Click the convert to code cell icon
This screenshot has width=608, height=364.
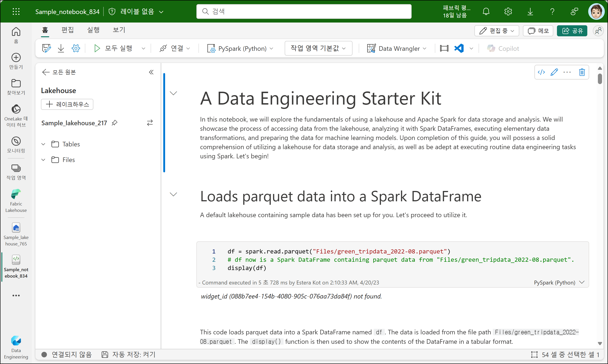[541, 72]
